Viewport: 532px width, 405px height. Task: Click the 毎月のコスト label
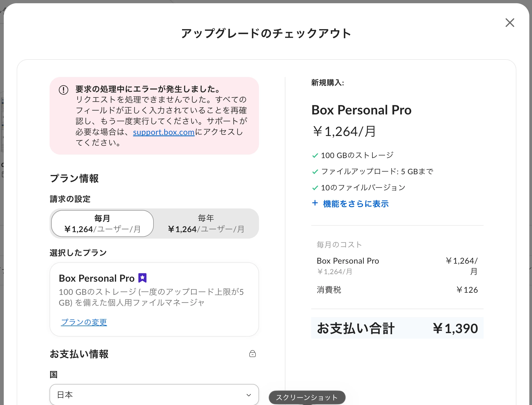click(x=339, y=245)
